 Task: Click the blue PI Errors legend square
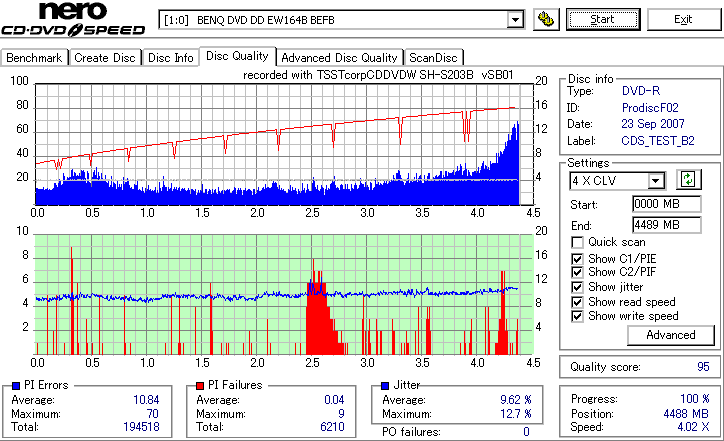16,386
